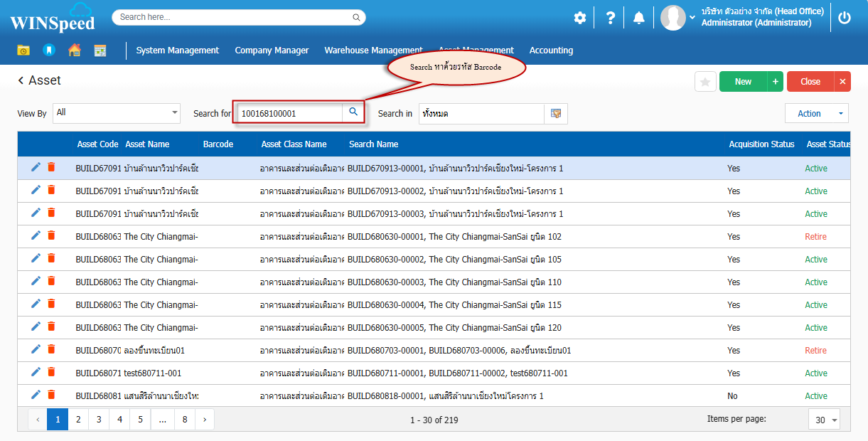This screenshot has height=441, width=868.
Task: Delete the ลองขึ้นทะเบียน01 asset row
Action: 51,349
